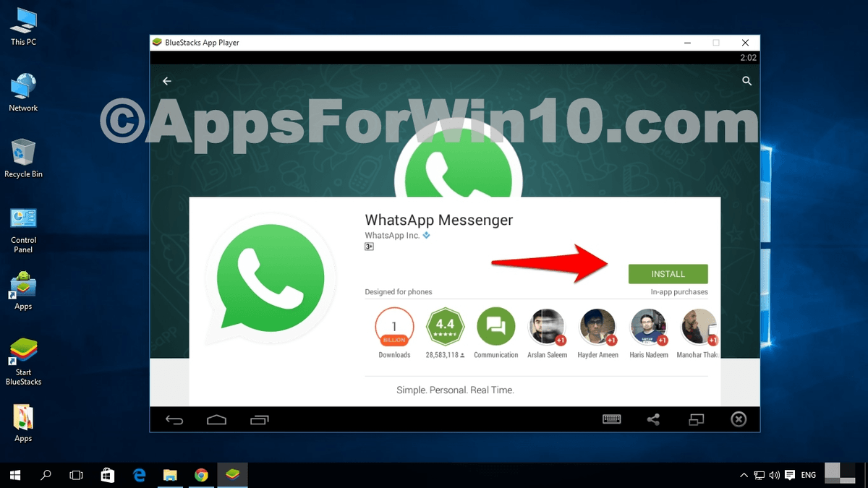Click the share icon in BlueStacks toolbar
Screen dimensions: 868x488
click(653, 419)
